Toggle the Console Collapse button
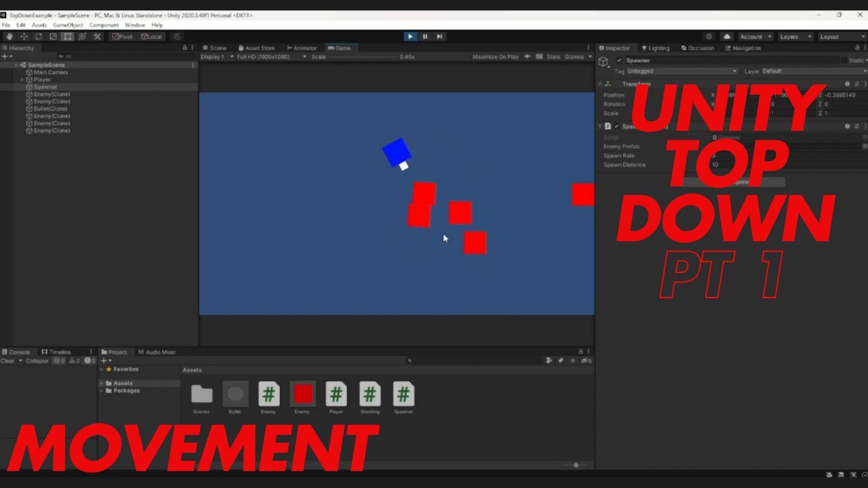 coord(37,361)
